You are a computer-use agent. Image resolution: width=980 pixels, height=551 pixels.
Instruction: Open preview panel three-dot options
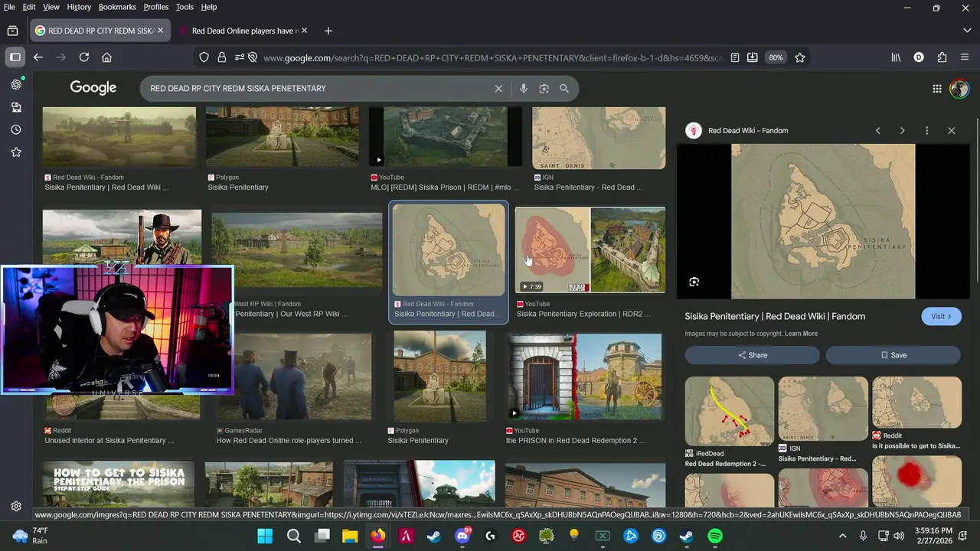click(x=926, y=131)
